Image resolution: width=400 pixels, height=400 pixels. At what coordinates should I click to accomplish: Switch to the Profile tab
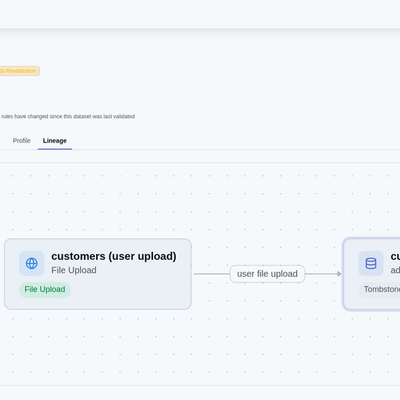click(22, 141)
